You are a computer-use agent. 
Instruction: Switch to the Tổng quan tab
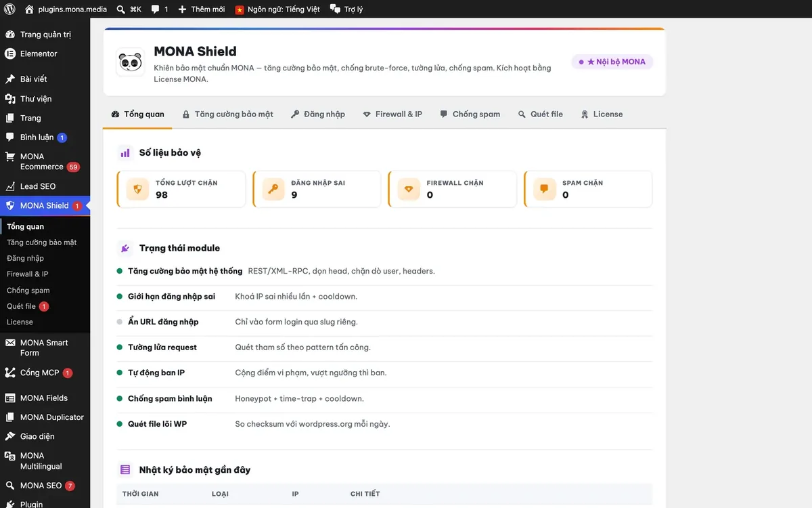pyautogui.click(x=138, y=114)
